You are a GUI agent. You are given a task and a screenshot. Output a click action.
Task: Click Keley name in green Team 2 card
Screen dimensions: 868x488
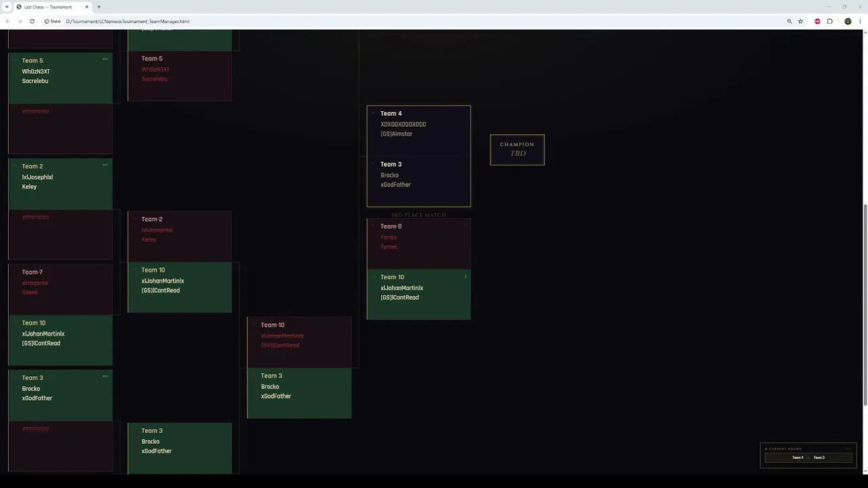pos(29,186)
